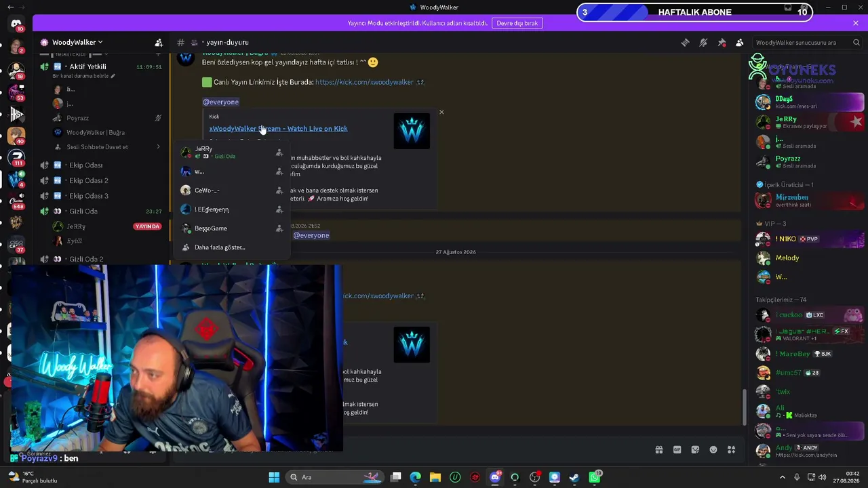The height and width of the screenshot is (488, 868).
Task: Open WhatsApp from the taskbar
Action: coord(595,477)
